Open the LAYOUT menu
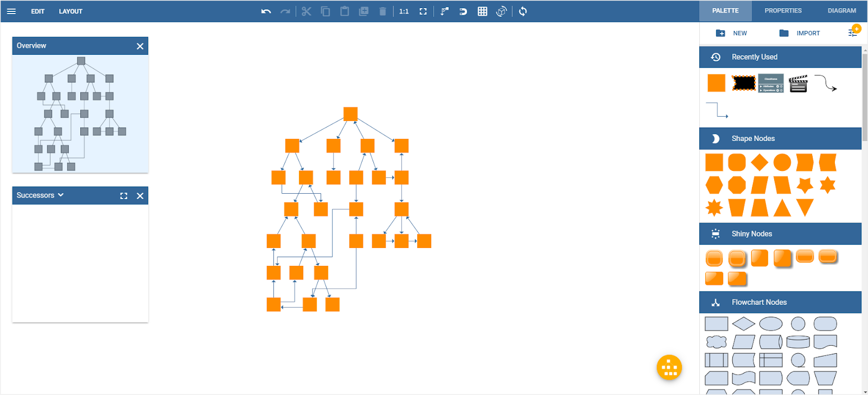 tap(71, 11)
